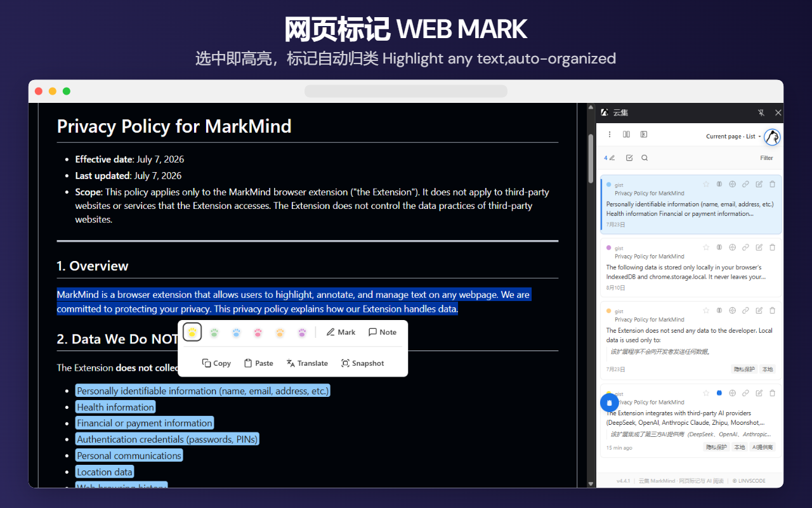Image resolution: width=812 pixels, height=508 pixels.
Task: Translate the selected text
Action: point(307,363)
